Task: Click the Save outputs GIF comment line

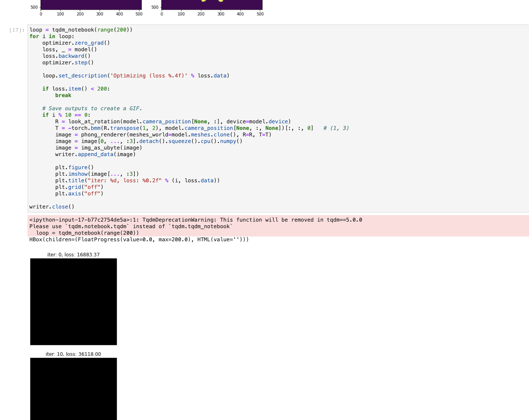Action: click(92, 108)
